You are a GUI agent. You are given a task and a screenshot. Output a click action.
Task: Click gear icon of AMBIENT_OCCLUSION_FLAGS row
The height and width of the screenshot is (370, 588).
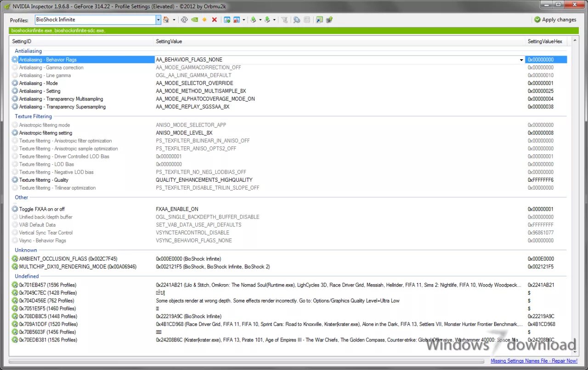tap(15, 259)
